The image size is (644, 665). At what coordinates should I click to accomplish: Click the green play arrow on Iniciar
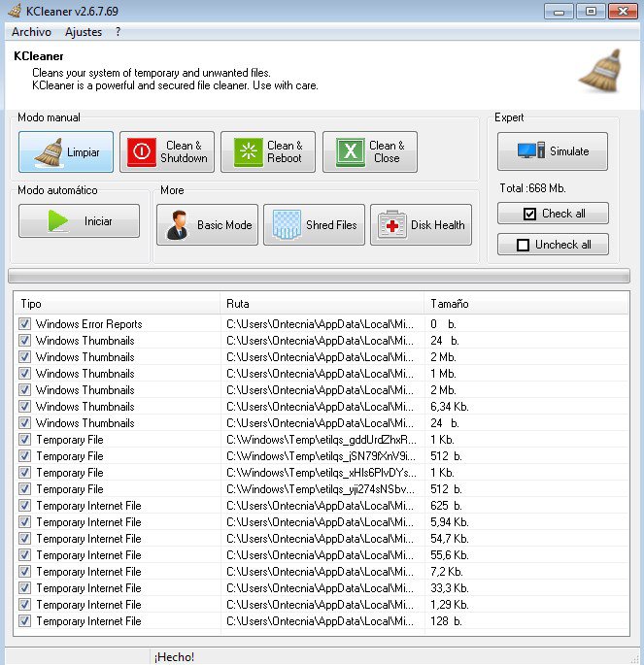(57, 220)
